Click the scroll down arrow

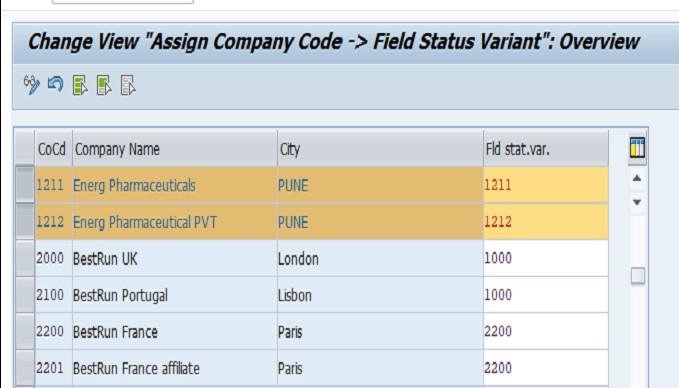(637, 202)
